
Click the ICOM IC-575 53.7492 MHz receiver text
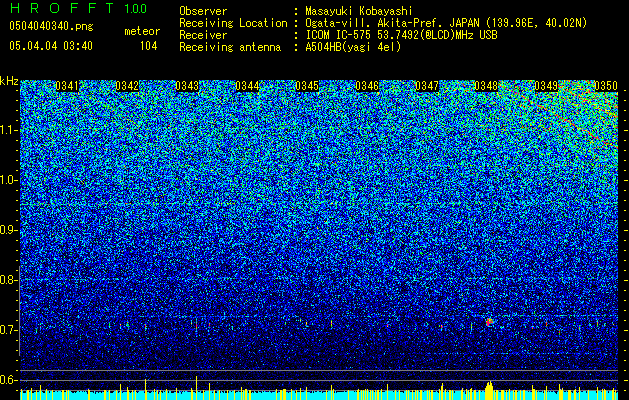point(401,35)
